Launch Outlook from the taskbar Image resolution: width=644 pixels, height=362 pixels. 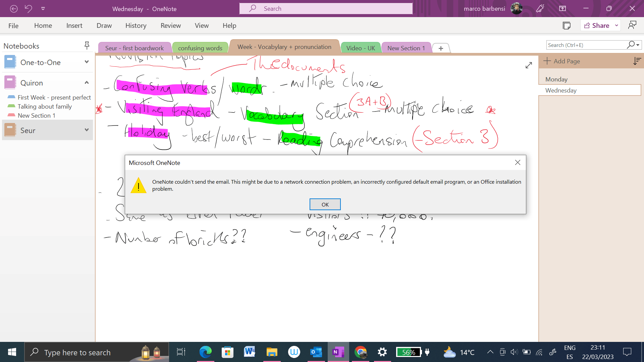pos(316,352)
